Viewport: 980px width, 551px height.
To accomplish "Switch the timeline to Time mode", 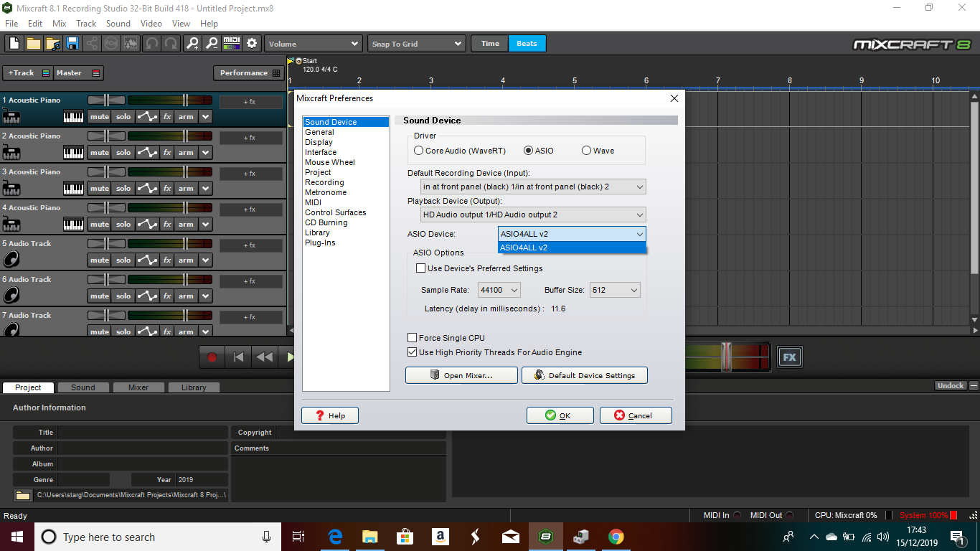I will pos(490,44).
